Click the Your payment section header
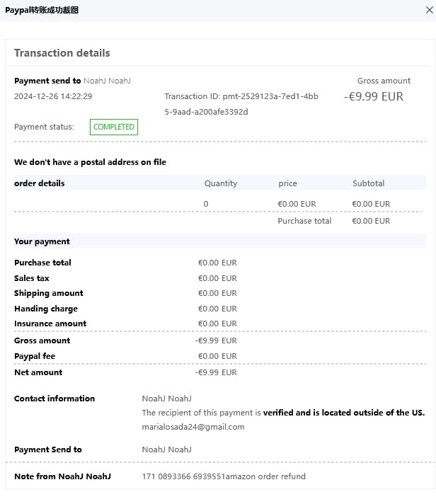 [42, 241]
